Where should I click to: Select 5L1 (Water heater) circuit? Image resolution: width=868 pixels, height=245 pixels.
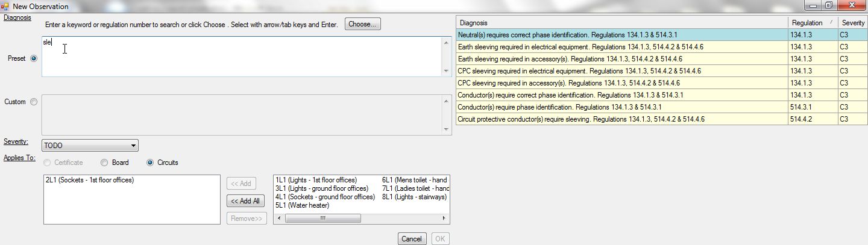coord(303,205)
